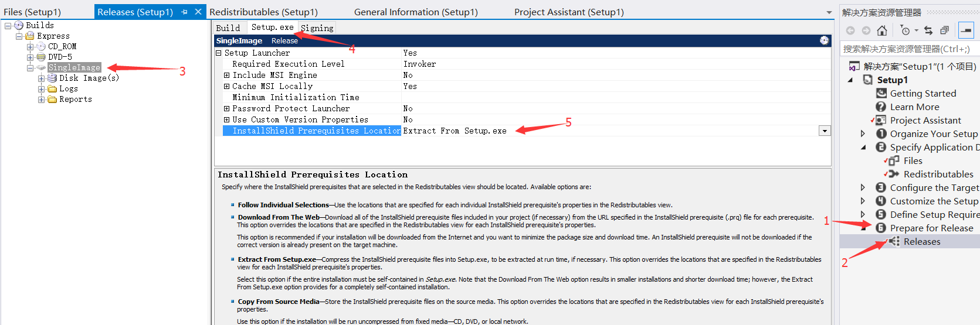Expand Use Custom Version Properties
Viewport: 980px width, 325px height.
point(226,119)
